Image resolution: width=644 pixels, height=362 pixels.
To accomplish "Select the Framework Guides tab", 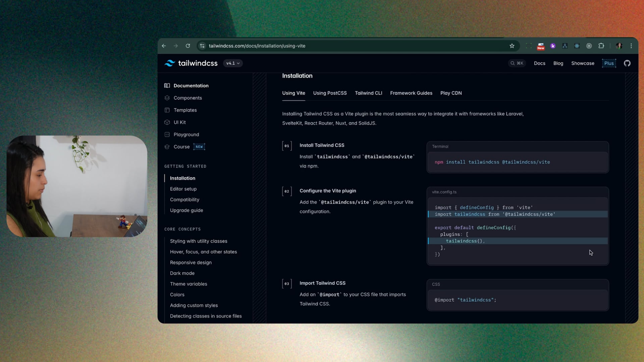I will pos(411,93).
